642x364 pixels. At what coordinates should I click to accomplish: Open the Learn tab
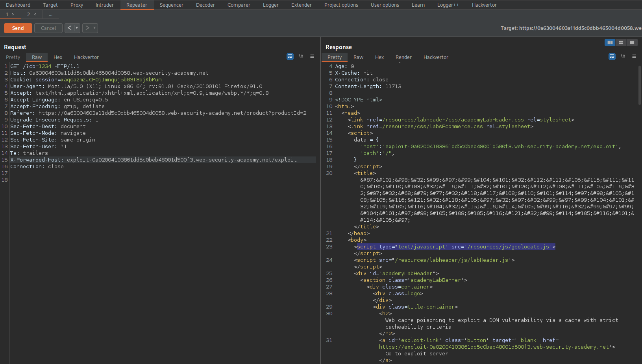[x=418, y=5]
